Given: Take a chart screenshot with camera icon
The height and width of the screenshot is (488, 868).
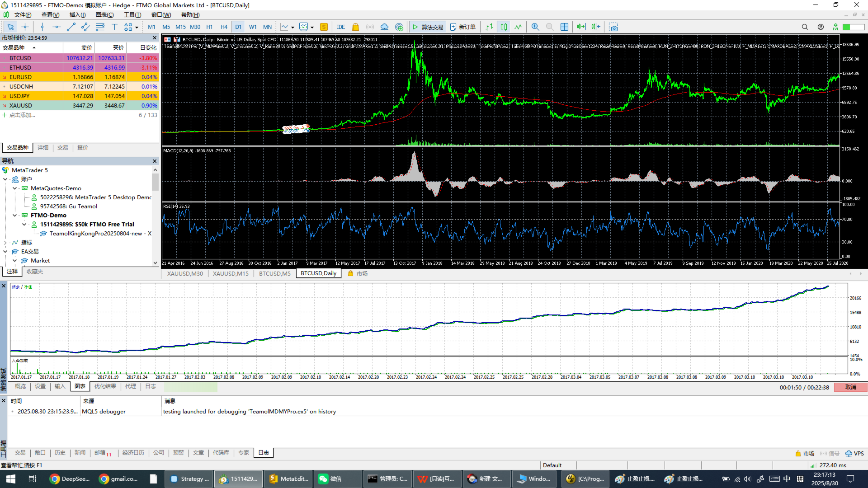Looking at the screenshot, I should point(613,27).
